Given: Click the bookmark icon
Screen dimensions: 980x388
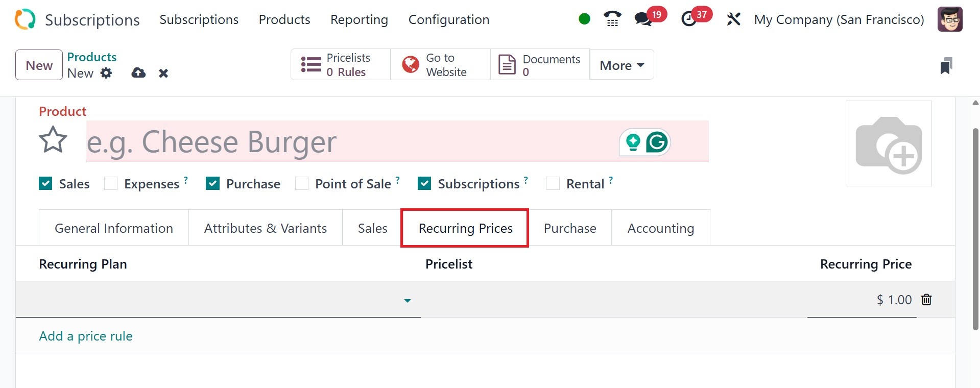Looking at the screenshot, I should pos(946,66).
